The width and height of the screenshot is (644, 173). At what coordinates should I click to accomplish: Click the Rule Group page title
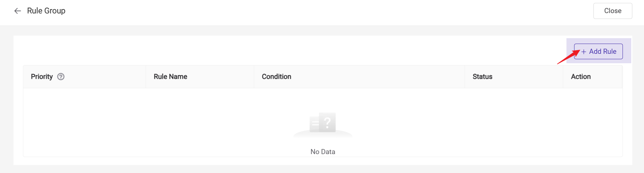(x=46, y=11)
